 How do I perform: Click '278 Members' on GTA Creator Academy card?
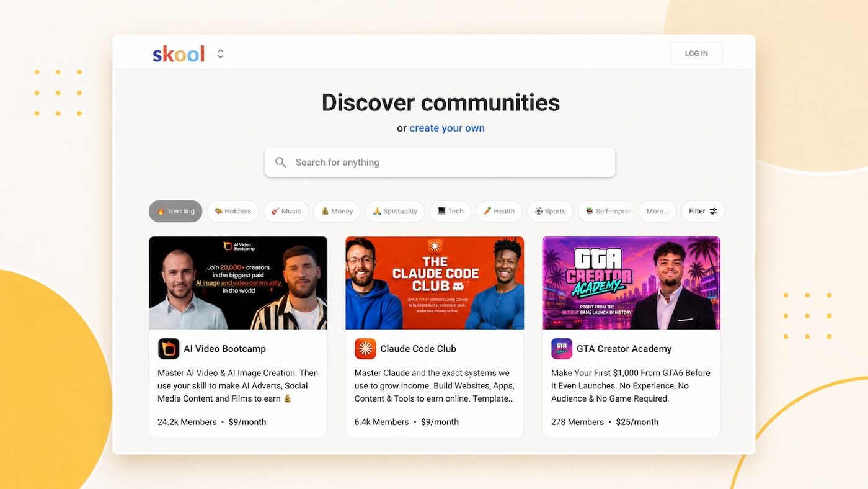(x=577, y=422)
